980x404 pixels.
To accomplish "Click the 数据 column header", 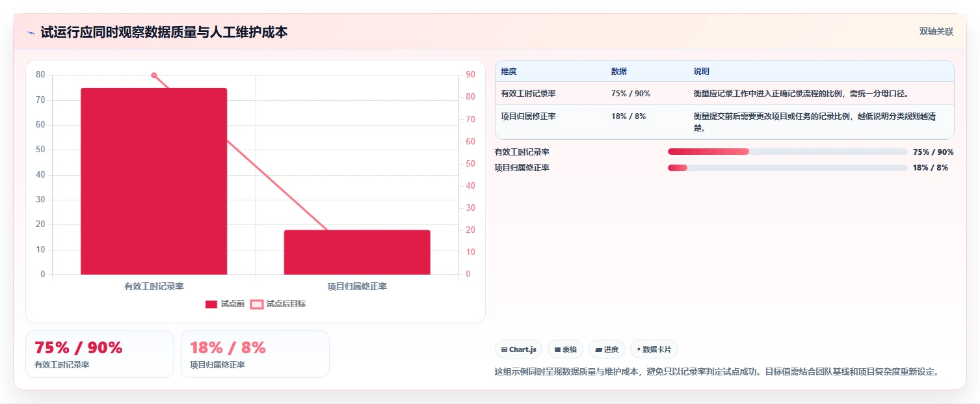I will point(619,72).
